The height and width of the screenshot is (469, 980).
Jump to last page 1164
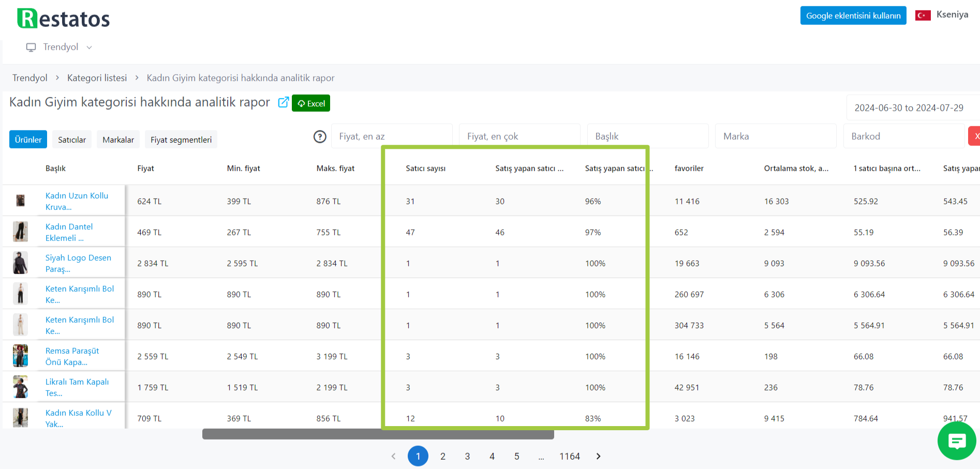(570, 456)
